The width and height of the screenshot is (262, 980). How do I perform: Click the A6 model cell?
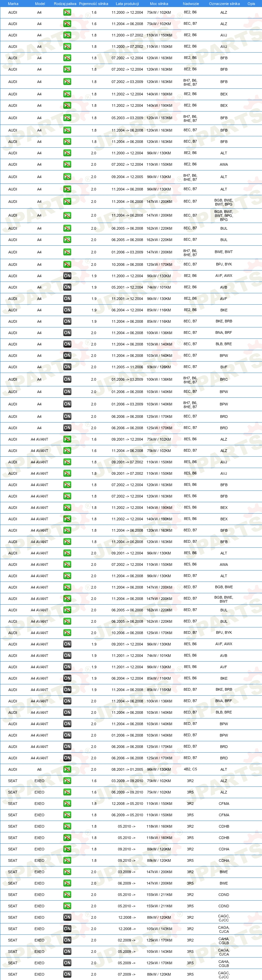(39, 770)
